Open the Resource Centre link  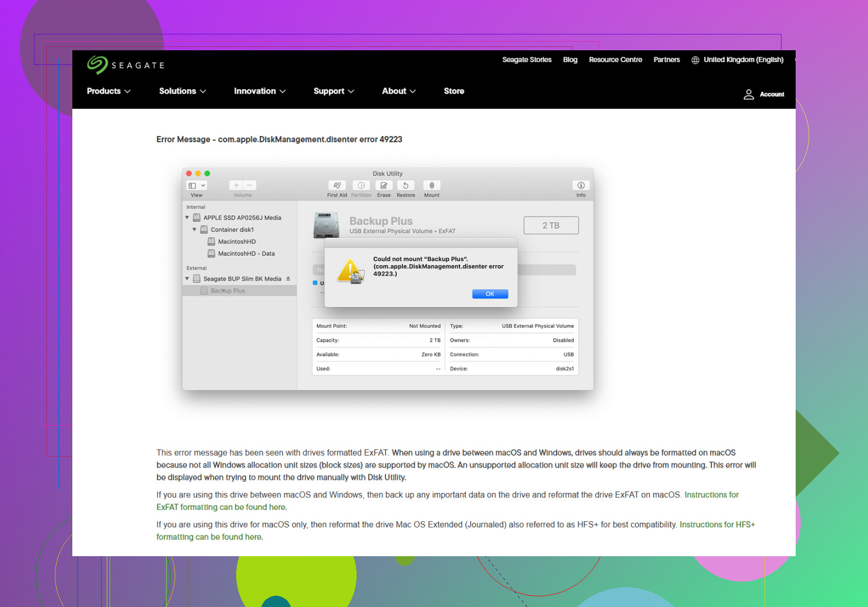pyautogui.click(x=615, y=59)
